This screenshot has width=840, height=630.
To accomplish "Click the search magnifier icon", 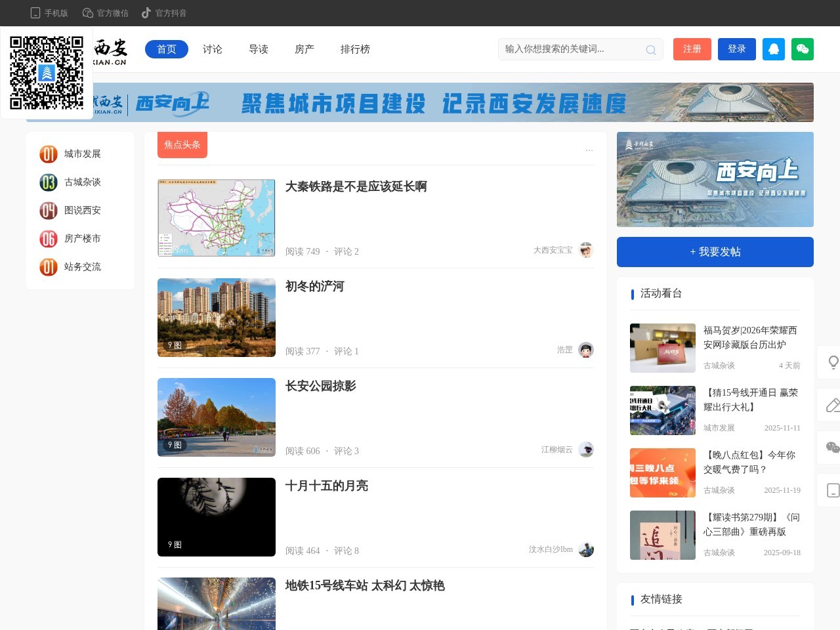I will 650,50.
